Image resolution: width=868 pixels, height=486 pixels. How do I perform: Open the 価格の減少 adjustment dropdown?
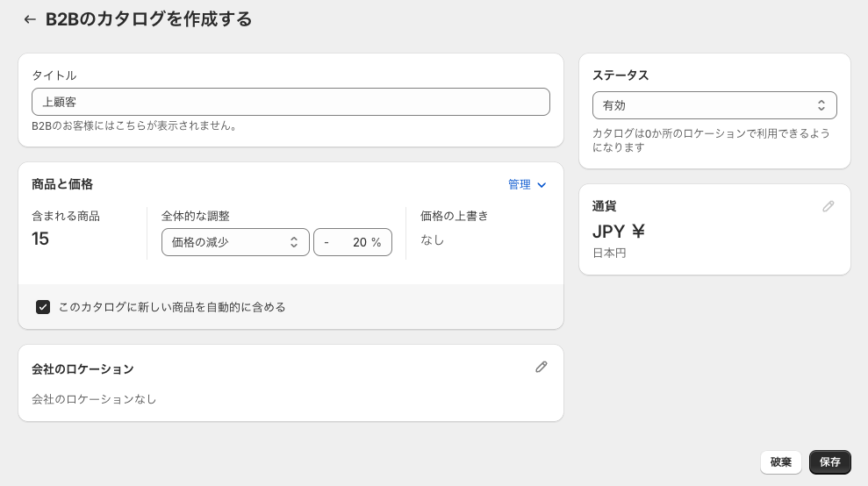click(x=234, y=242)
